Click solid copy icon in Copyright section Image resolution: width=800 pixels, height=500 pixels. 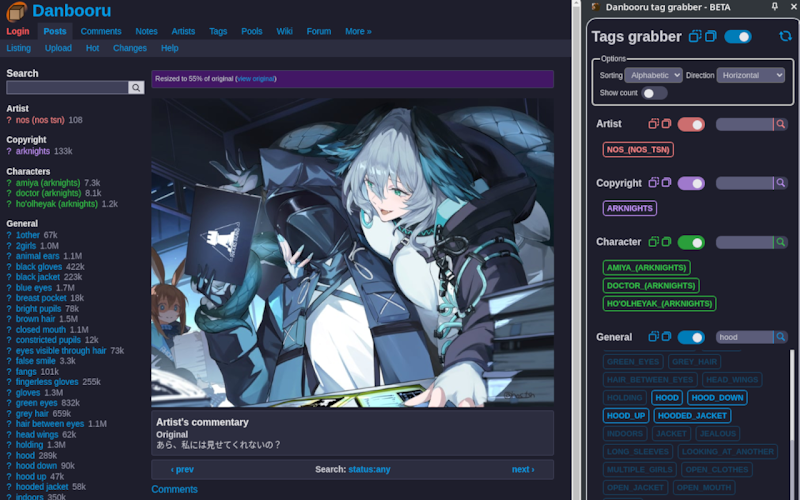tap(666, 183)
